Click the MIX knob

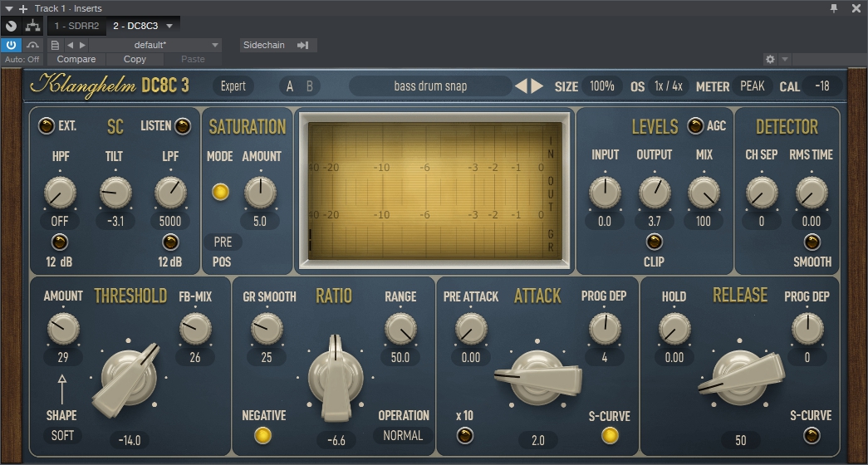click(704, 193)
